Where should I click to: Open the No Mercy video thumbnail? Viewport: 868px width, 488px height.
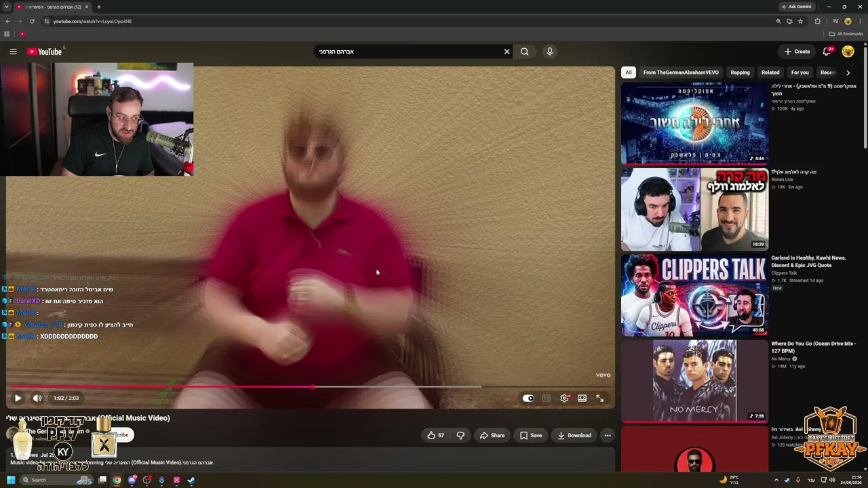(694, 381)
